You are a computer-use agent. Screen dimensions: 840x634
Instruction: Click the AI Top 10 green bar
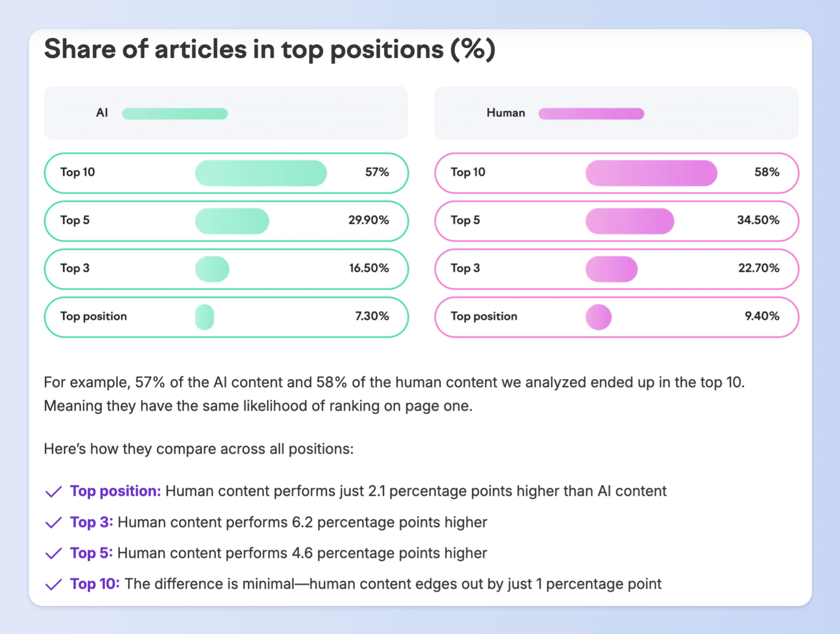point(261,173)
